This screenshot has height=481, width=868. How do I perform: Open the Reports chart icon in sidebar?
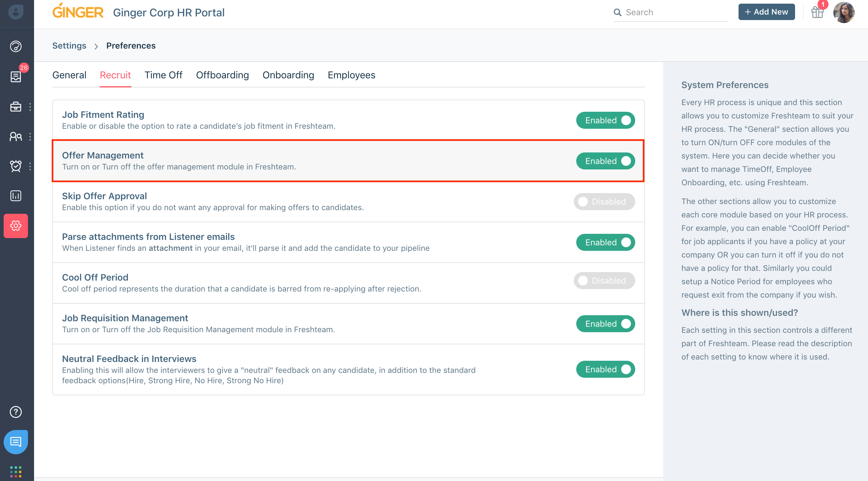[x=15, y=196]
